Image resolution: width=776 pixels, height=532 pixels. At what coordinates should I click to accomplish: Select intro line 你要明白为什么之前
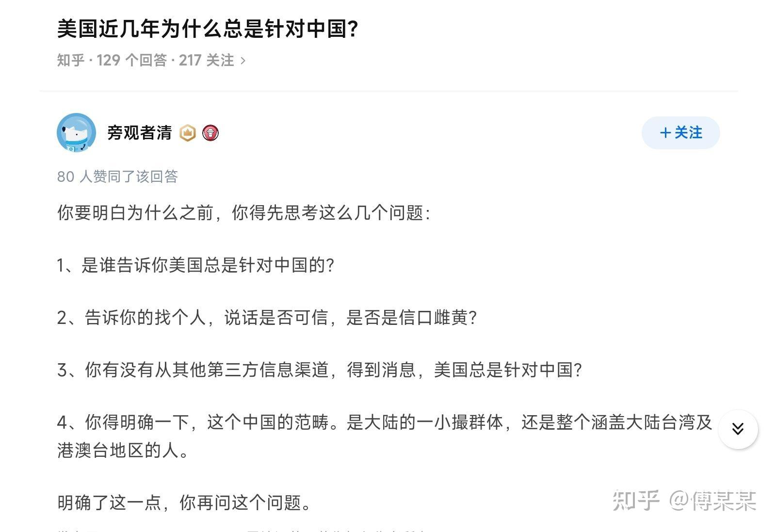(243, 213)
